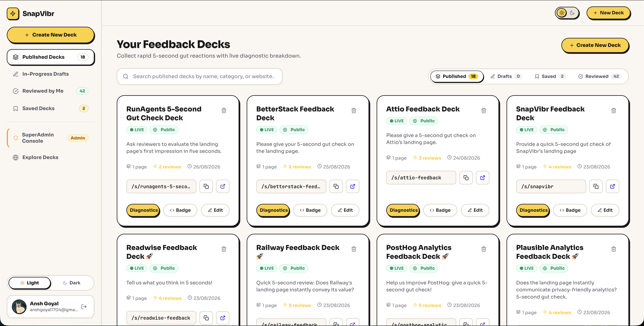
Task: Switch to Light theme in sidebar
Action: pos(30,283)
